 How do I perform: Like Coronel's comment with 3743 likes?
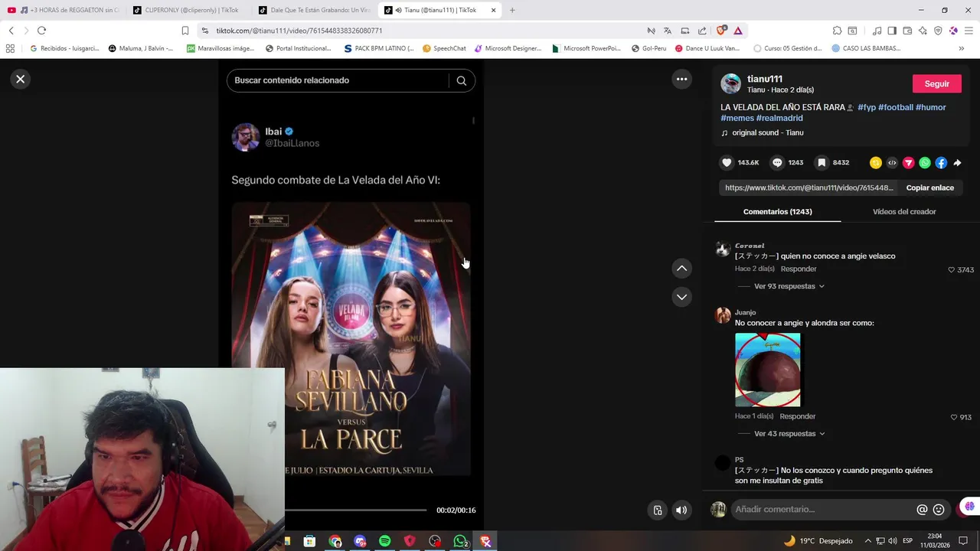click(x=952, y=269)
